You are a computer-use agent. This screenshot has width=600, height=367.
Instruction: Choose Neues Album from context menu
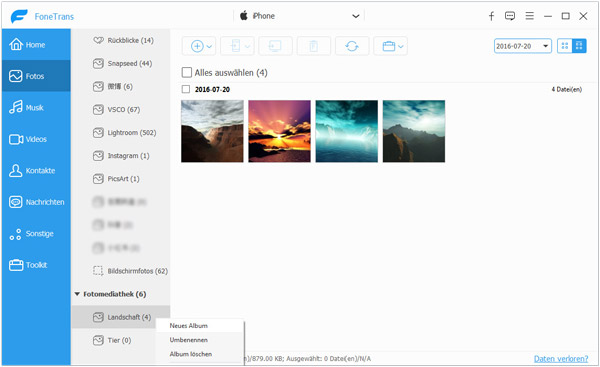click(200, 326)
